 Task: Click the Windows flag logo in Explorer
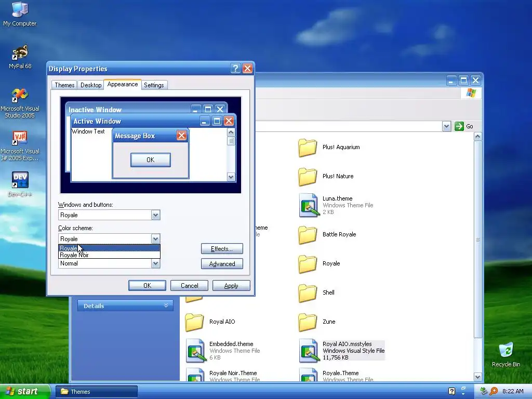tap(471, 92)
